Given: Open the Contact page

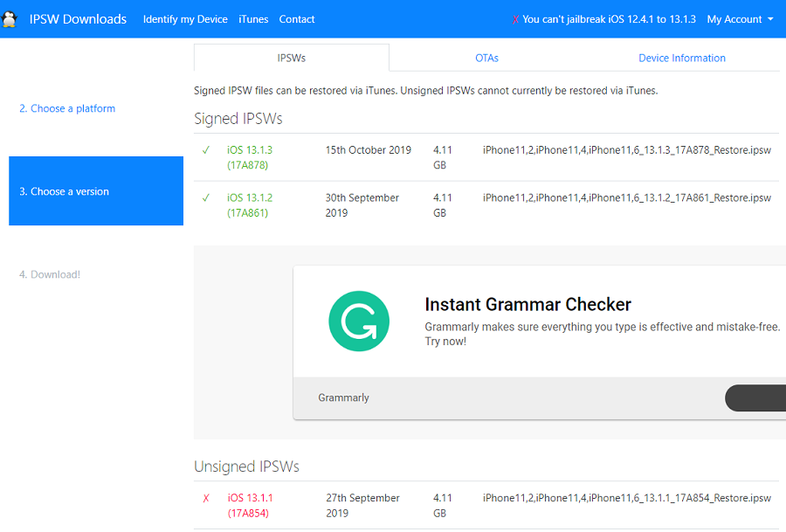Looking at the screenshot, I should pos(297,19).
